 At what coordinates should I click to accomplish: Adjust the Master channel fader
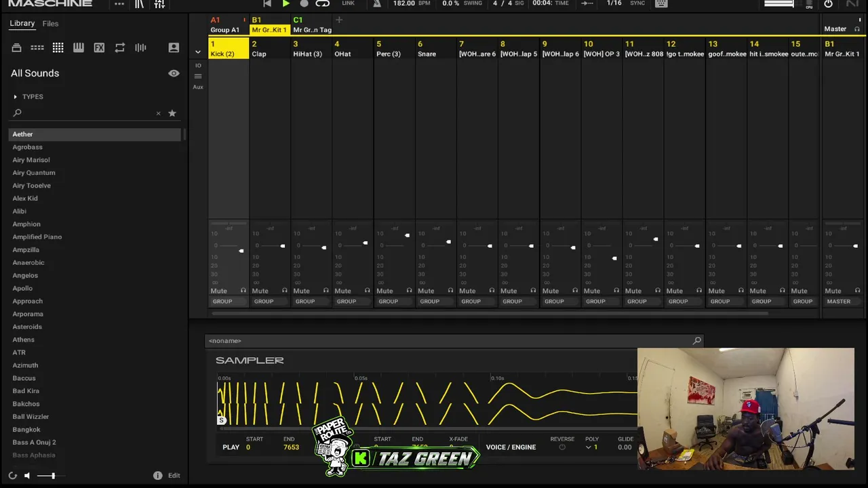(855, 246)
